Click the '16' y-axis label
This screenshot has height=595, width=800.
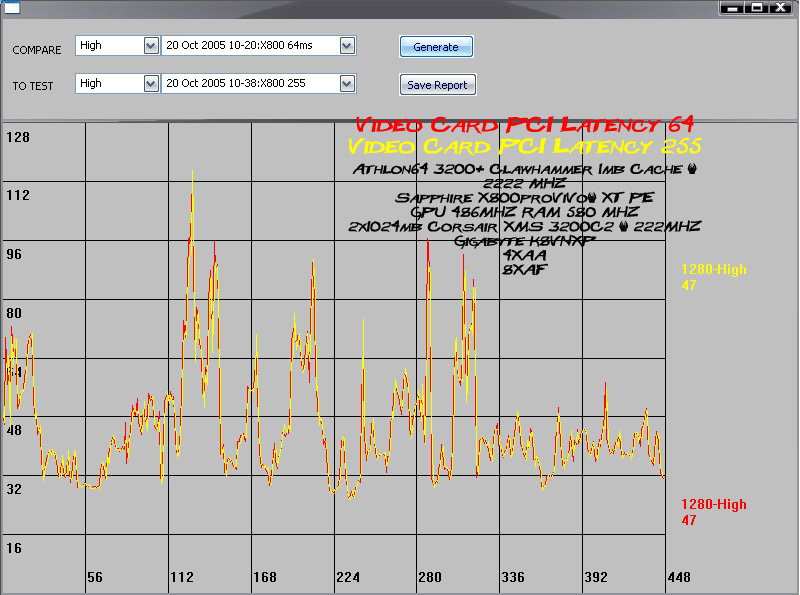[x=14, y=549]
